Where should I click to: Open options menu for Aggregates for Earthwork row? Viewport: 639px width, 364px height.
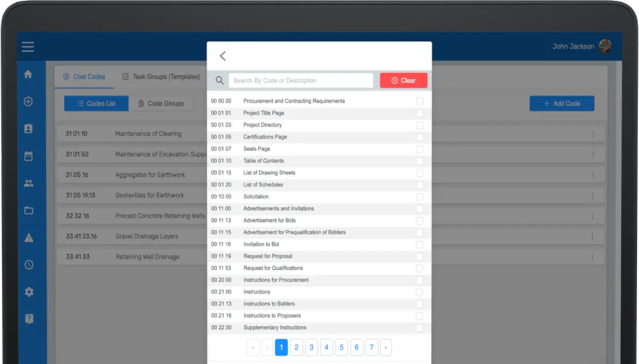pyautogui.click(x=593, y=175)
